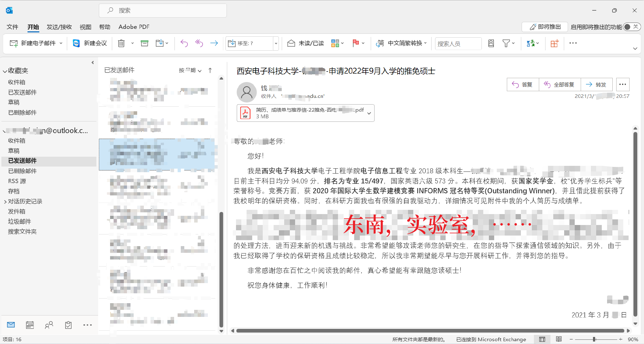The height and width of the screenshot is (344, 644).
Task: Archive the message with the archive box icon
Action: (145, 43)
